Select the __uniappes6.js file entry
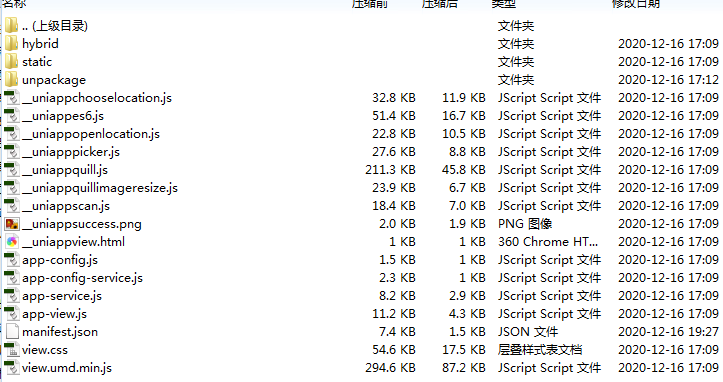This screenshot has height=382, width=723. pos(63,116)
